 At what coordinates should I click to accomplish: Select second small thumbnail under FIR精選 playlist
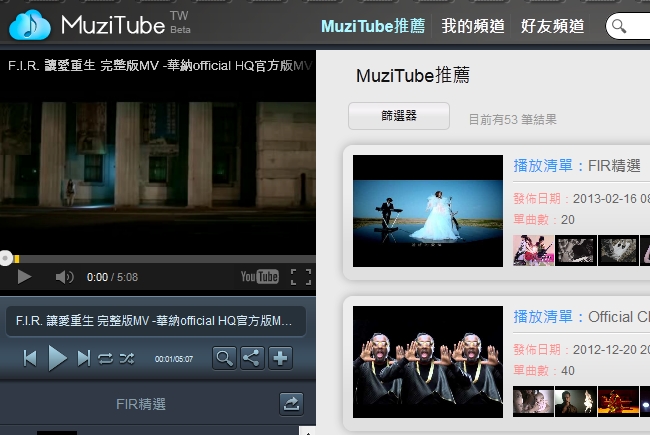576,250
